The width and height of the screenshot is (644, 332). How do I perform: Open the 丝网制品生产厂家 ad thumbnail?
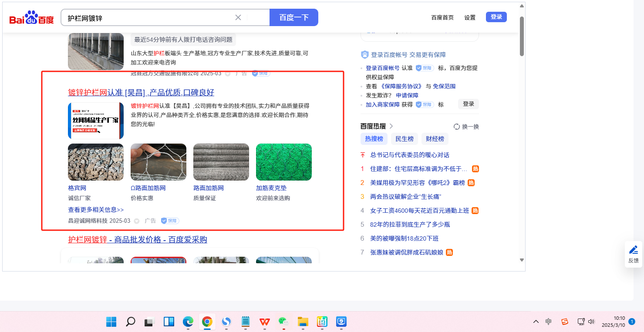(x=96, y=121)
